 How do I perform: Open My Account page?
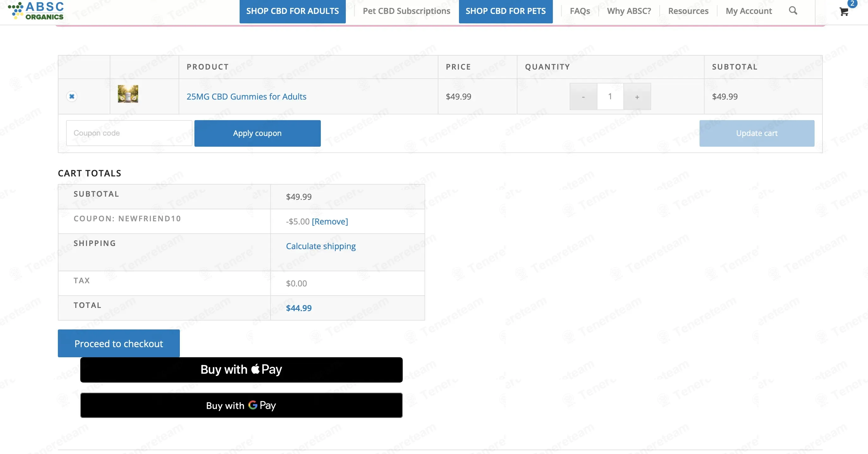pyautogui.click(x=749, y=11)
